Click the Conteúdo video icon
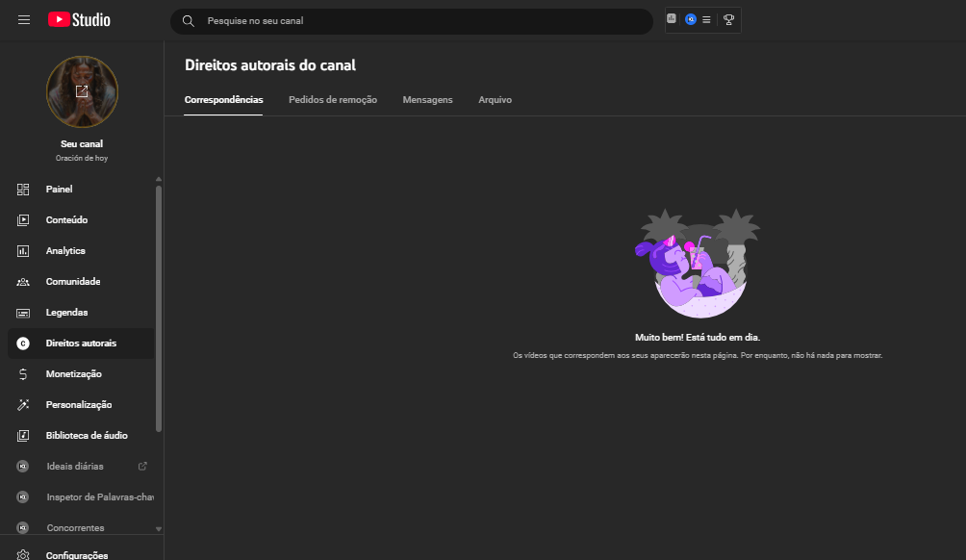This screenshot has height=560, width=966. click(x=23, y=220)
